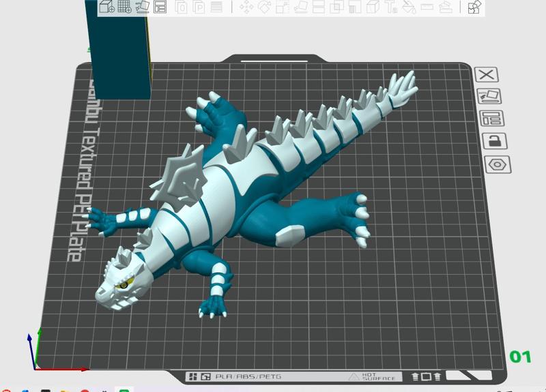The image size is (546, 392).
Task: Arrange objects on this plate
Action: pos(490,119)
